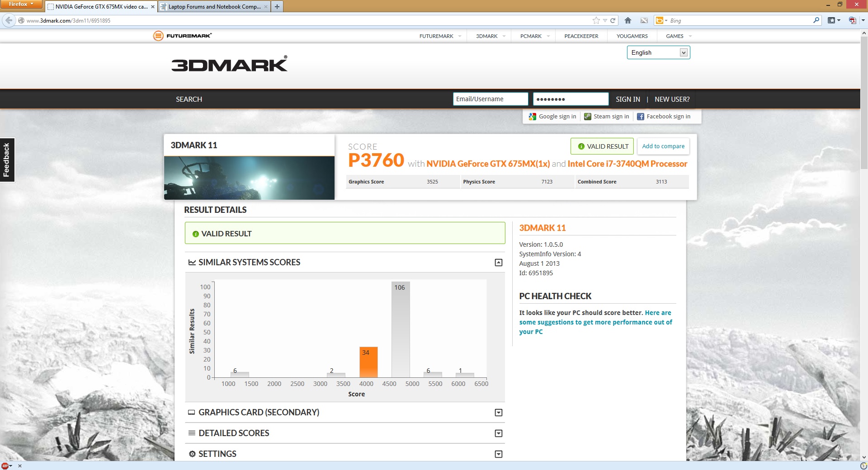The image size is (868, 470).
Task: Click the Futuremark logo
Action: click(x=183, y=36)
